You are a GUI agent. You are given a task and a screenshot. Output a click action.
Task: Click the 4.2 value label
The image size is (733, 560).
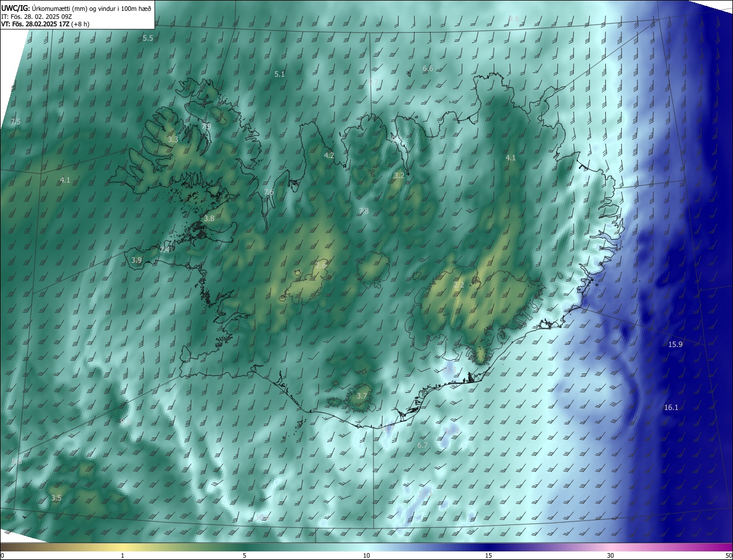(x=329, y=155)
